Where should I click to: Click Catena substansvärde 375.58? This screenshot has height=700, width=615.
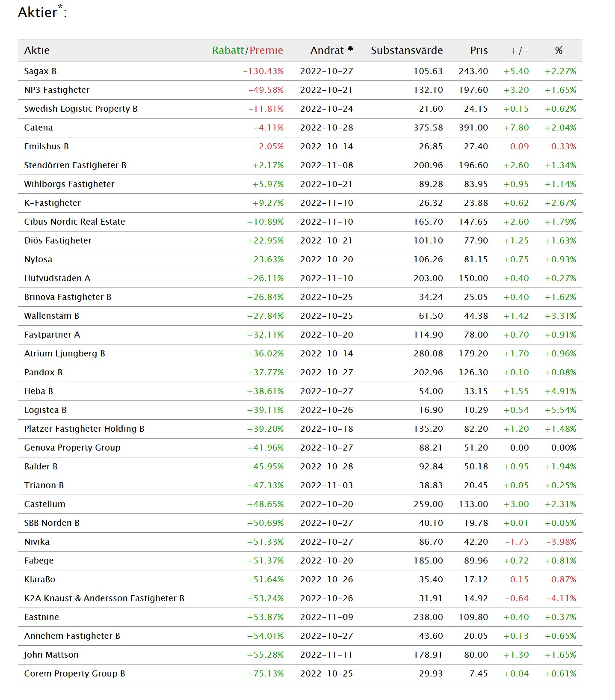(428, 128)
